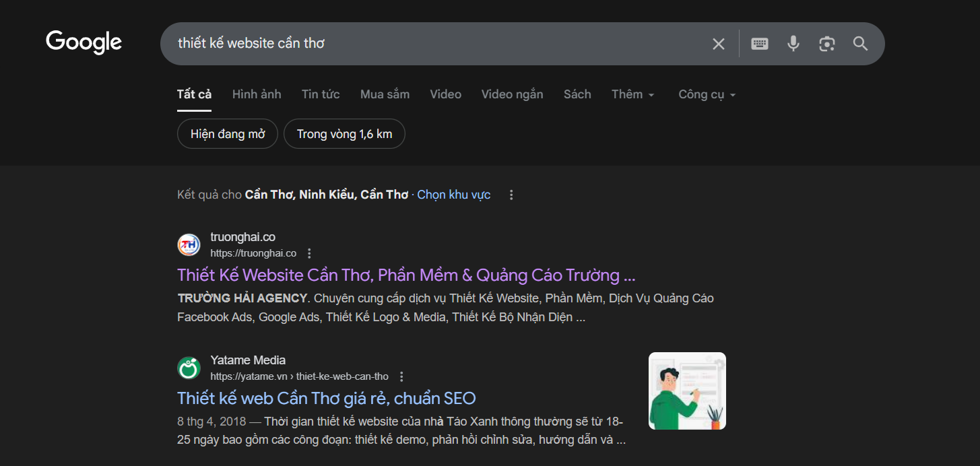This screenshot has height=466, width=980.
Task: Click the Yatame Media green favicon
Action: (x=189, y=368)
